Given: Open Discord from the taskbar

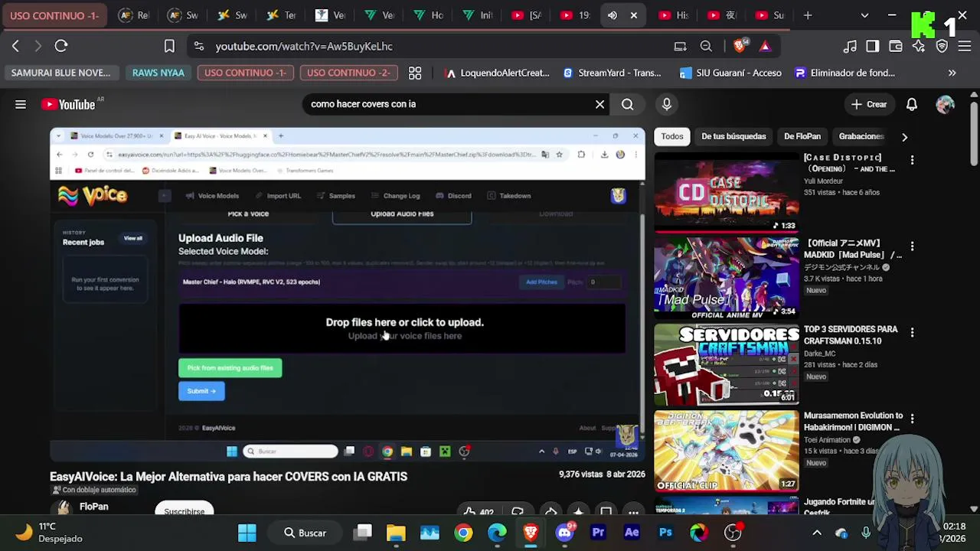Looking at the screenshot, I should (564, 533).
